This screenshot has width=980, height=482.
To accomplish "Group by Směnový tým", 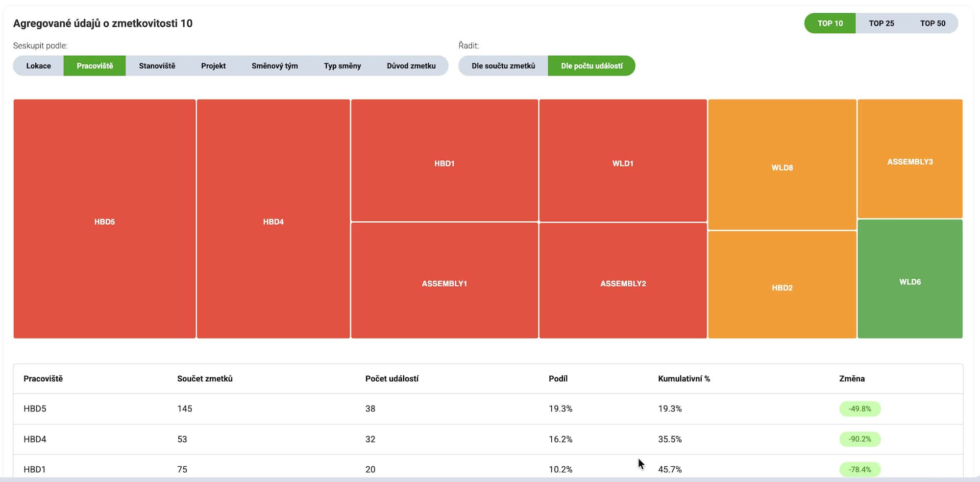I will 275,65.
